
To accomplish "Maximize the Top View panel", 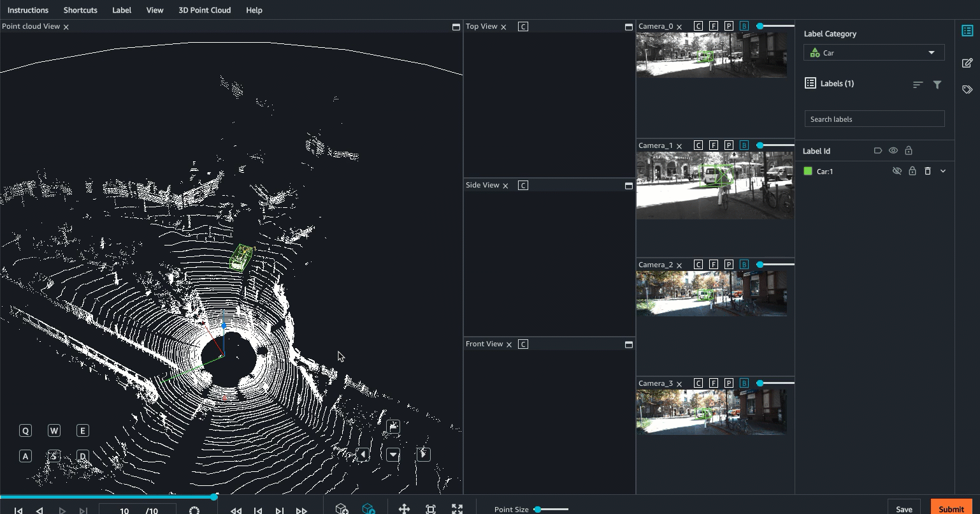I will [x=628, y=27].
